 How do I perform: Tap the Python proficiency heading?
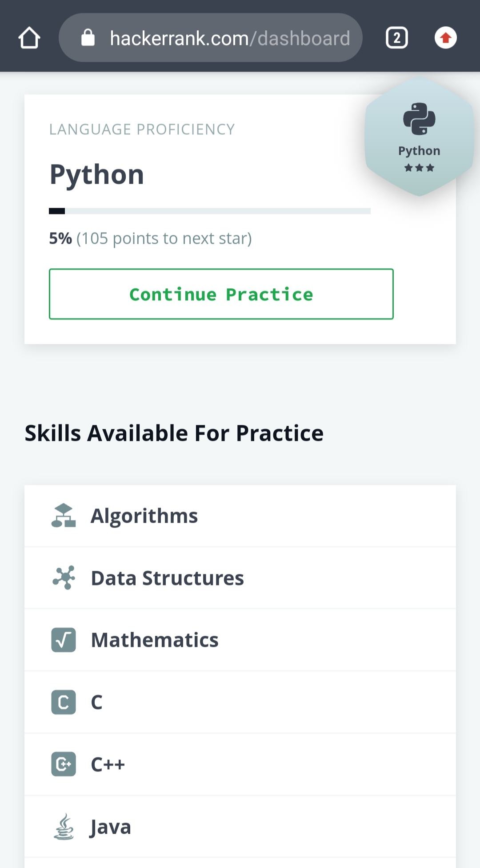click(97, 174)
